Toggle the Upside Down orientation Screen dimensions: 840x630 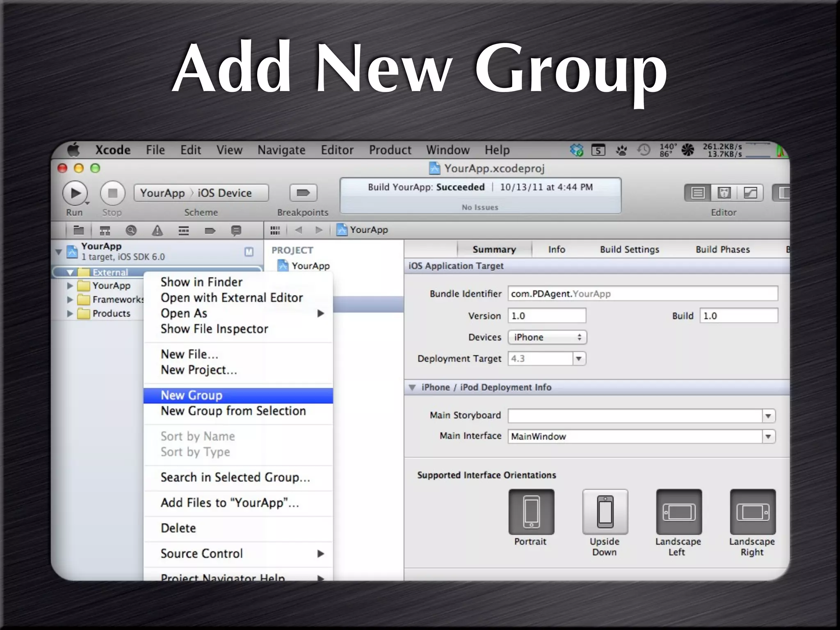click(605, 512)
